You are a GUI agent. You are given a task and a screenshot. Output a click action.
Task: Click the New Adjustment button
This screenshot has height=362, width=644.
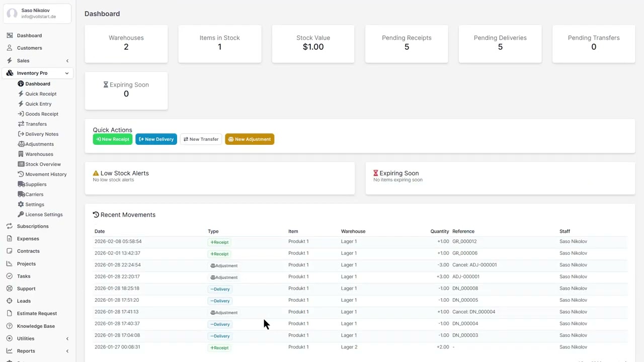(250, 139)
